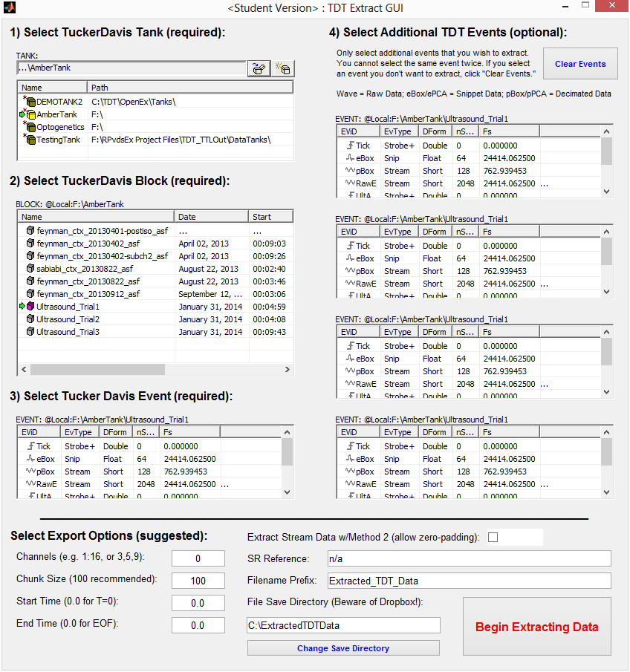This screenshot has width=630, height=672.
Task: Select Optogenetics tank name in tank list
Action: pyautogui.click(x=60, y=127)
